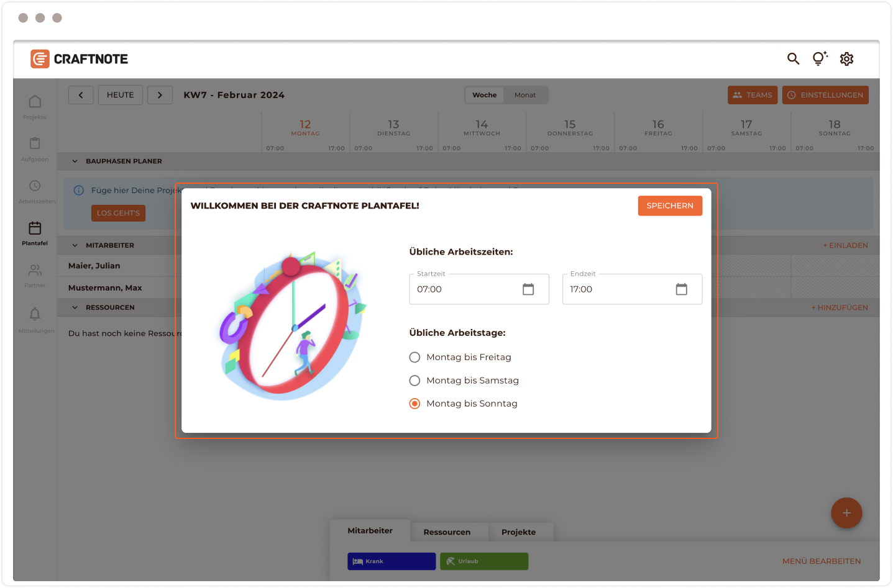Open the Einstellungen button
The image size is (893, 588).
825,95
